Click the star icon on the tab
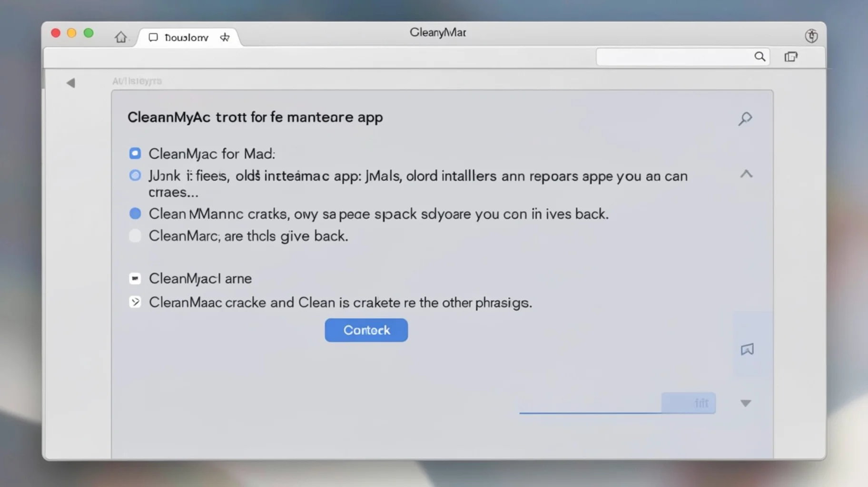Image resolution: width=868 pixels, height=487 pixels. click(x=225, y=37)
